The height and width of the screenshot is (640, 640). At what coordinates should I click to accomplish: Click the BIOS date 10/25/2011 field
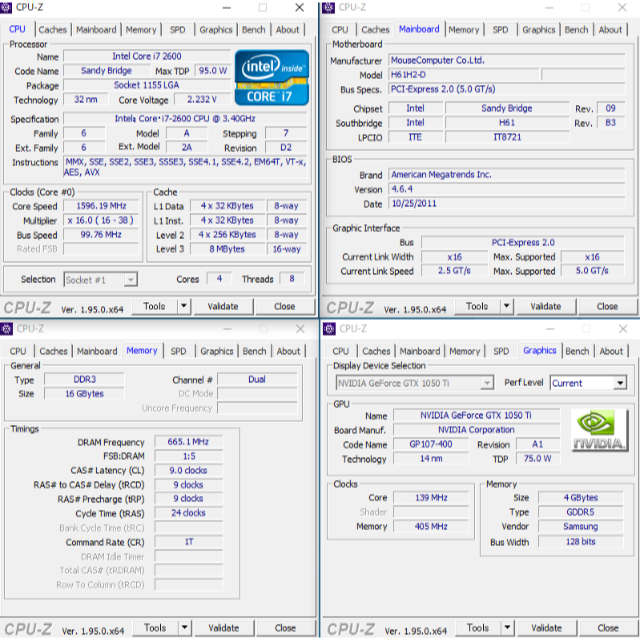[506, 204]
